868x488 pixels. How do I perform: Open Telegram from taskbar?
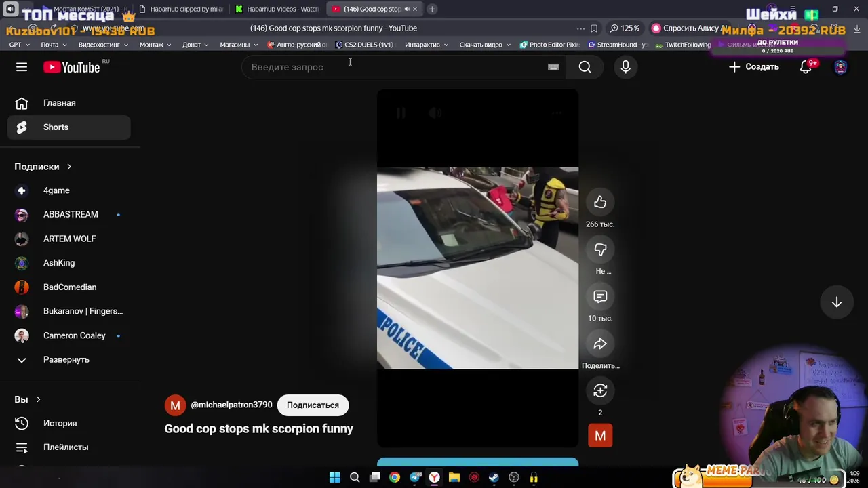(415, 478)
